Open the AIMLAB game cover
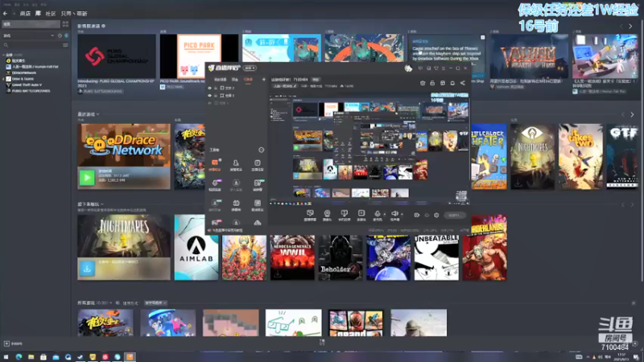This screenshot has width=644, height=362. click(196, 248)
